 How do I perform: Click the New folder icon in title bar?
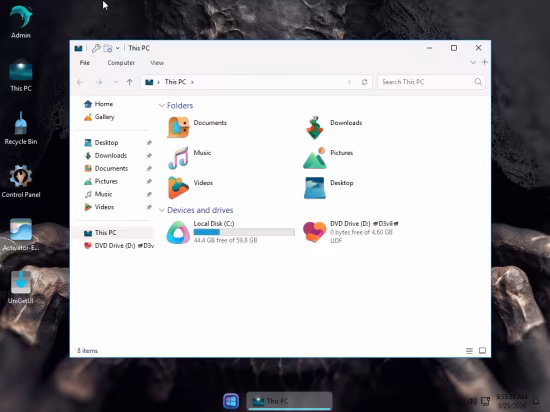[x=108, y=48]
